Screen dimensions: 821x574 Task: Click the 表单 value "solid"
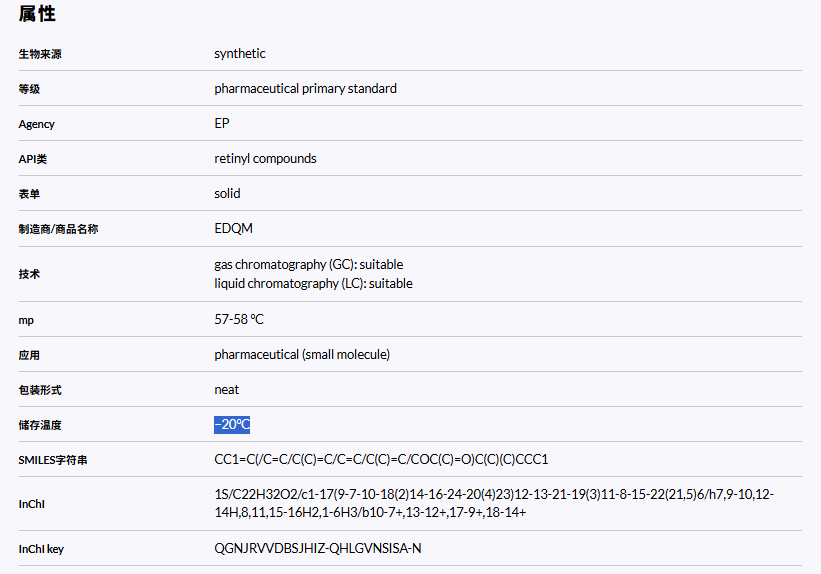coord(227,194)
